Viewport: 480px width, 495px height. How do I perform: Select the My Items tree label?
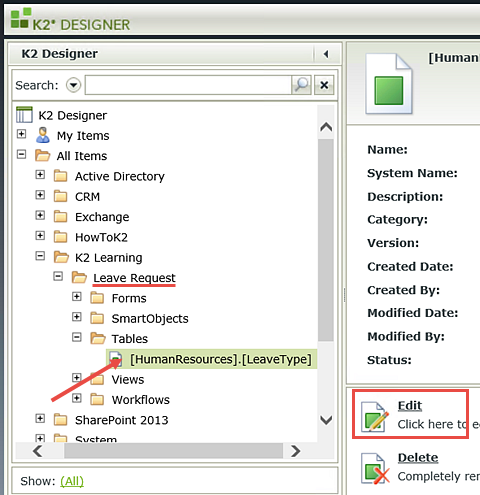83,136
